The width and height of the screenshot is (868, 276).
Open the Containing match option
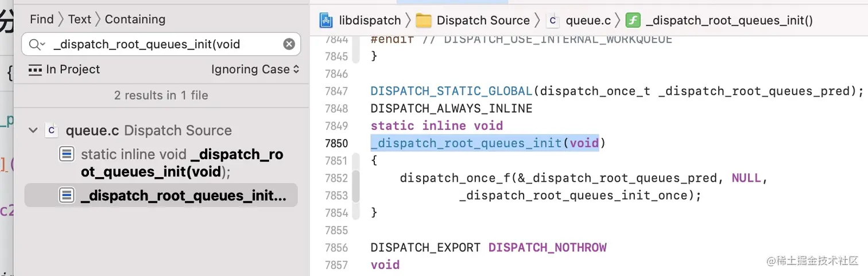coord(135,19)
